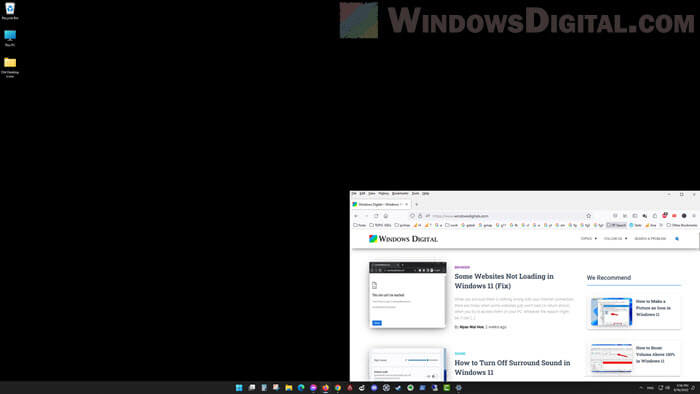Open the notification center bell

coord(694,388)
